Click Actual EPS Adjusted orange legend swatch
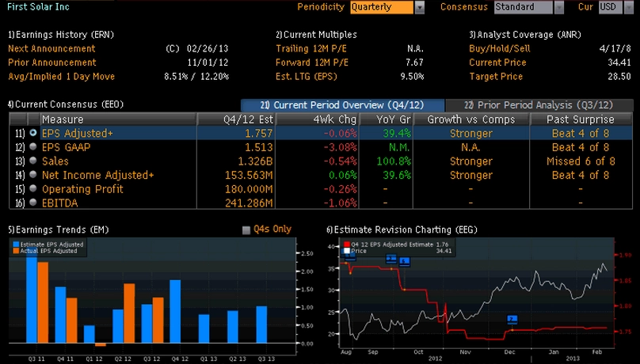The width and height of the screenshot is (640, 364). pos(16,251)
